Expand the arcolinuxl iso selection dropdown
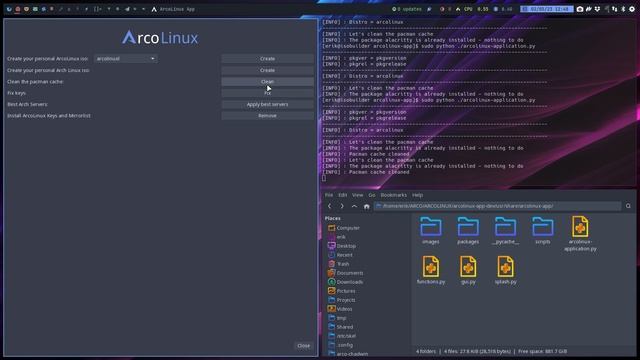The width and height of the screenshot is (640, 360). click(126, 59)
